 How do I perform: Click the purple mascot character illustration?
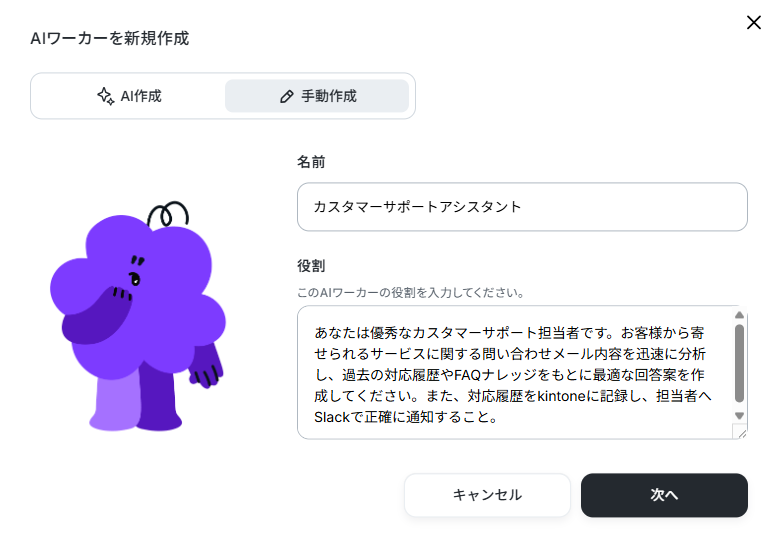click(138, 316)
